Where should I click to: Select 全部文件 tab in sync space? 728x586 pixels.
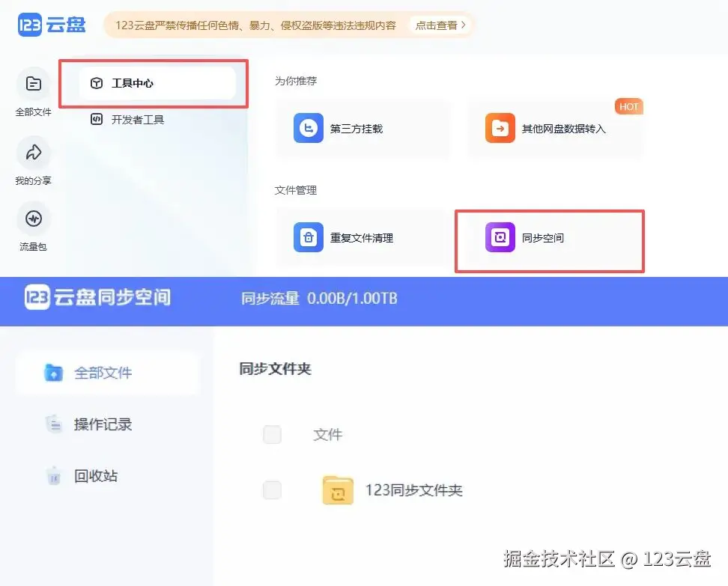tap(107, 373)
